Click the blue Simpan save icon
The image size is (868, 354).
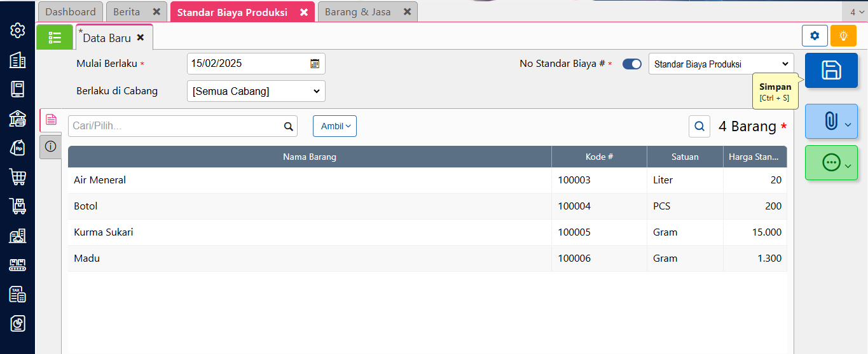pyautogui.click(x=831, y=70)
